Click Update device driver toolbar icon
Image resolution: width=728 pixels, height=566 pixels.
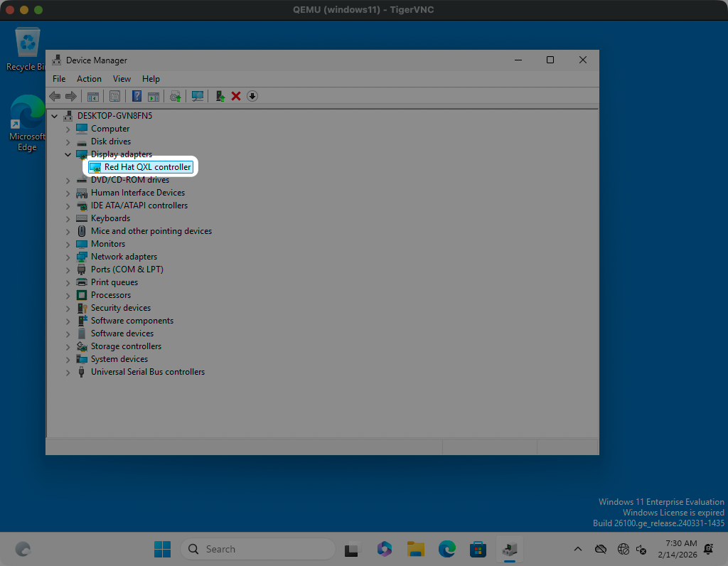[174, 96]
